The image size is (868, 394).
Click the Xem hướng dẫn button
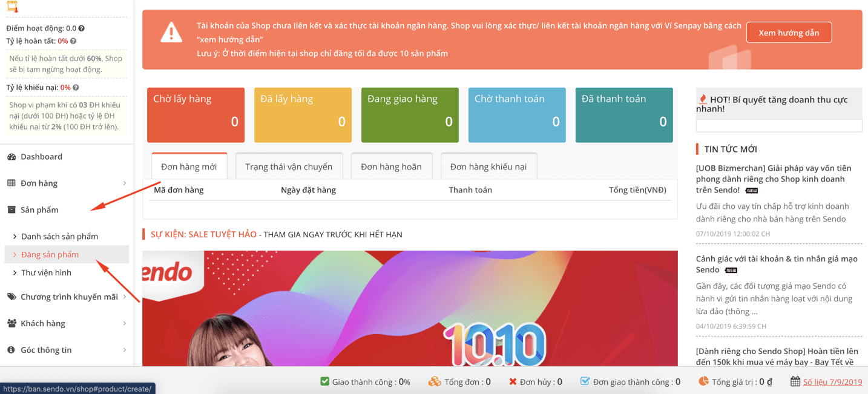(x=789, y=33)
